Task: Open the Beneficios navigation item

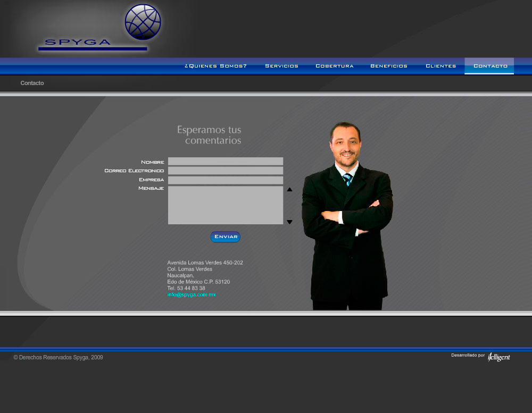Action: pyautogui.click(x=388, y=66)
